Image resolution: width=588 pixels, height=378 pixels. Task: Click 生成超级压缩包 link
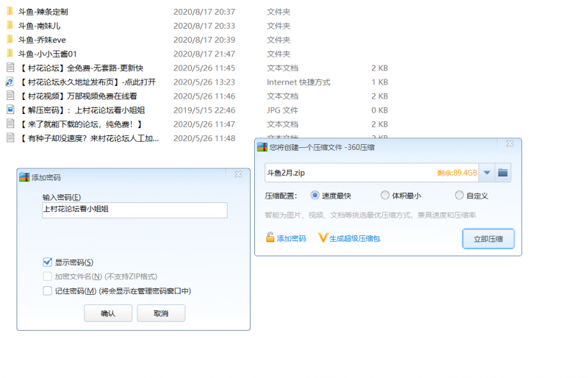(355, 238)
